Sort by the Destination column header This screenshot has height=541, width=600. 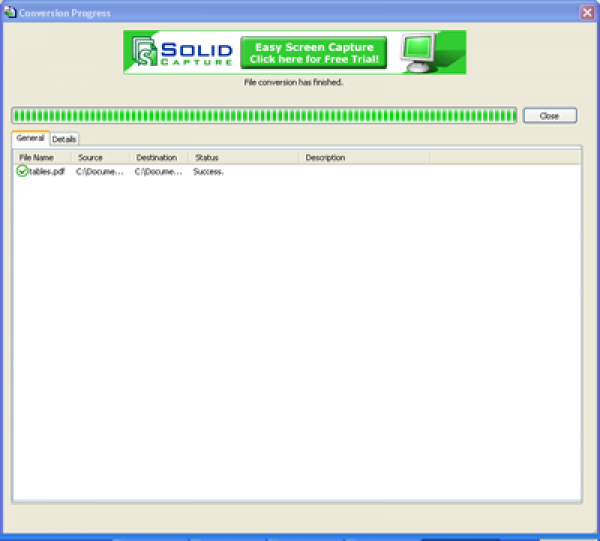point(160,158)
